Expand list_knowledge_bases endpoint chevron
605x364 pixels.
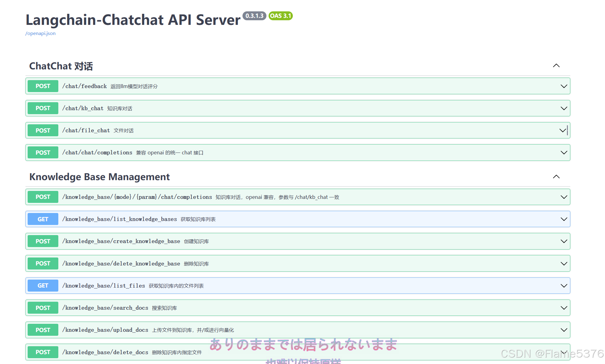click(564, 219)
